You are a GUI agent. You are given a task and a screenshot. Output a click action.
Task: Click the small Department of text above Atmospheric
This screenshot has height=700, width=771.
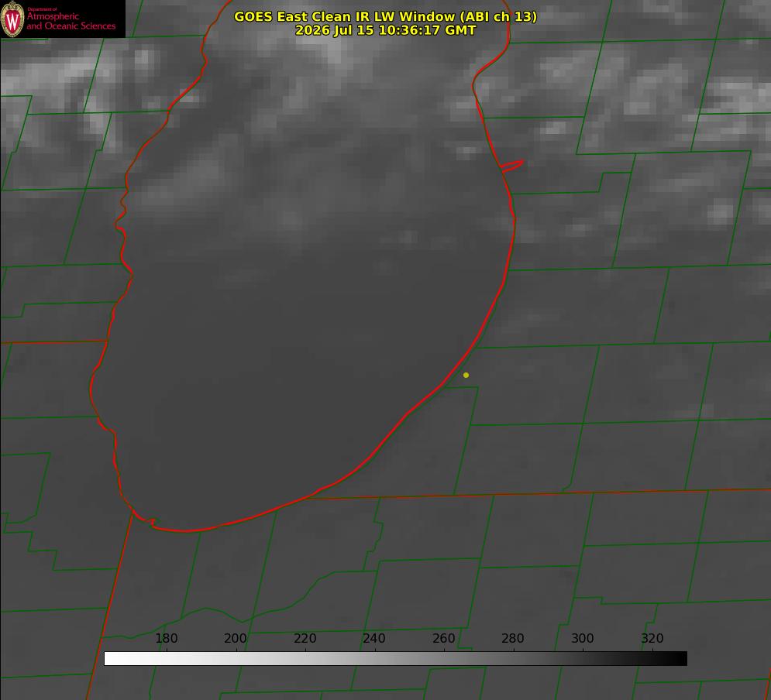[42, 9]
